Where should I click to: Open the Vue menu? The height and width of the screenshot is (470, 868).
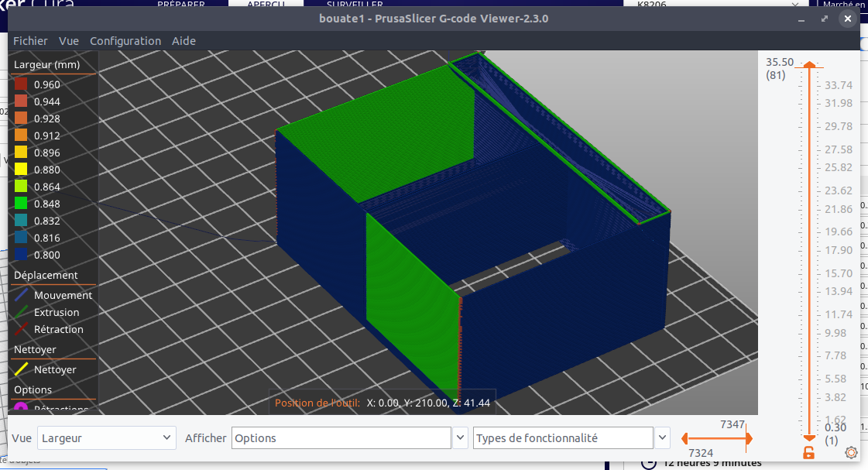(x=69, y=41)
